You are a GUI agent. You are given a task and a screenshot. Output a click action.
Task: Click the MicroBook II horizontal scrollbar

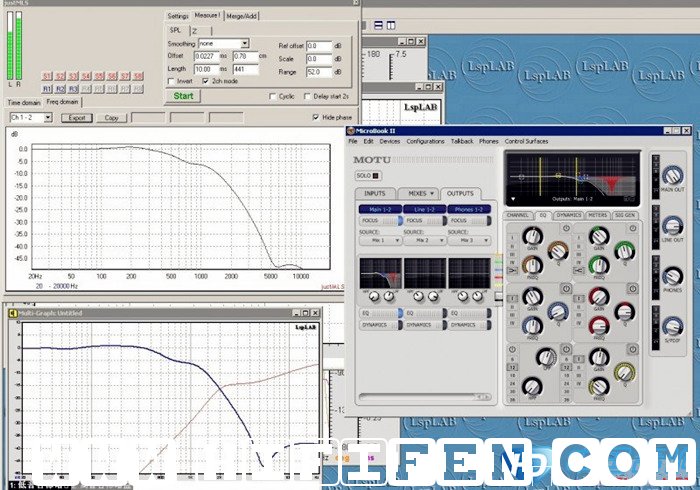(425, 396)
